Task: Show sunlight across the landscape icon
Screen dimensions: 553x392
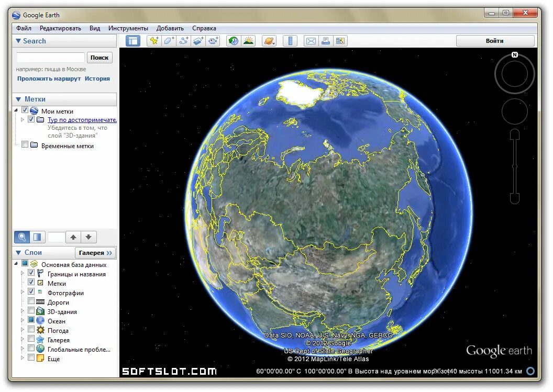Action: click(248, 41)
